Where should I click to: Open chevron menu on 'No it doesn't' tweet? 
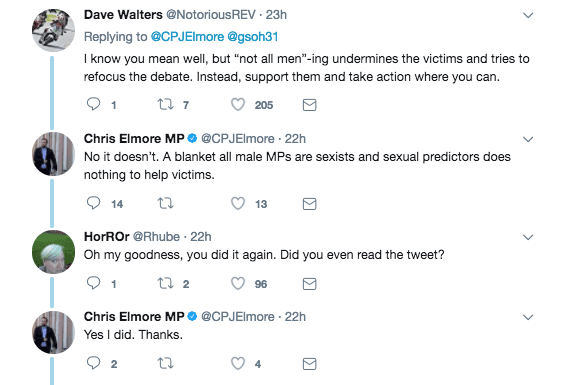[528, 139]
